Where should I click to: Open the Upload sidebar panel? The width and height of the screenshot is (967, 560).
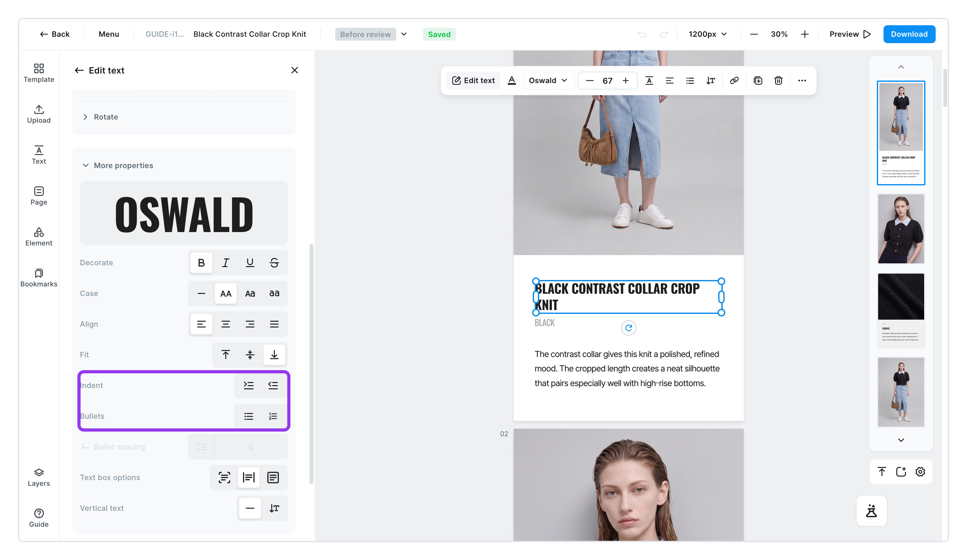pos(39,114)
